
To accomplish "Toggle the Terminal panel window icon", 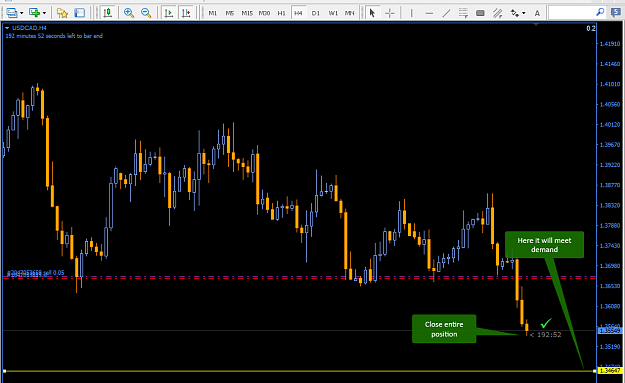I will pyautogui.click(x=79, y=13).
